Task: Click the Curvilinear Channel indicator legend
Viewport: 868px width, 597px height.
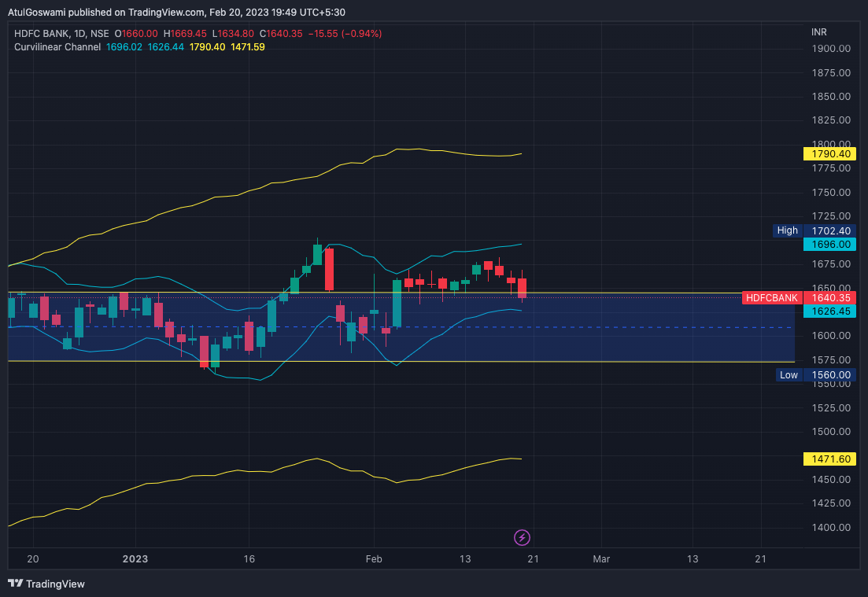Action: (57, 47)
